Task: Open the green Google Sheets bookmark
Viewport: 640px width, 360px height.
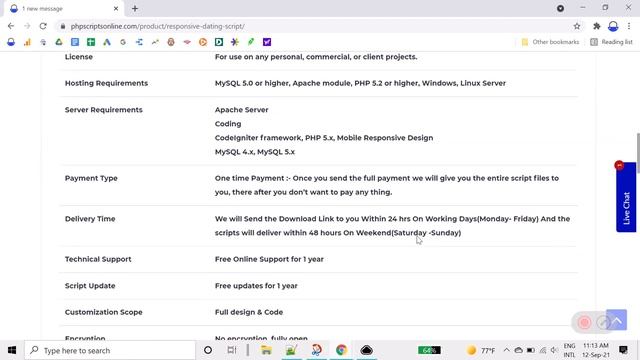Action: (91, 42)
